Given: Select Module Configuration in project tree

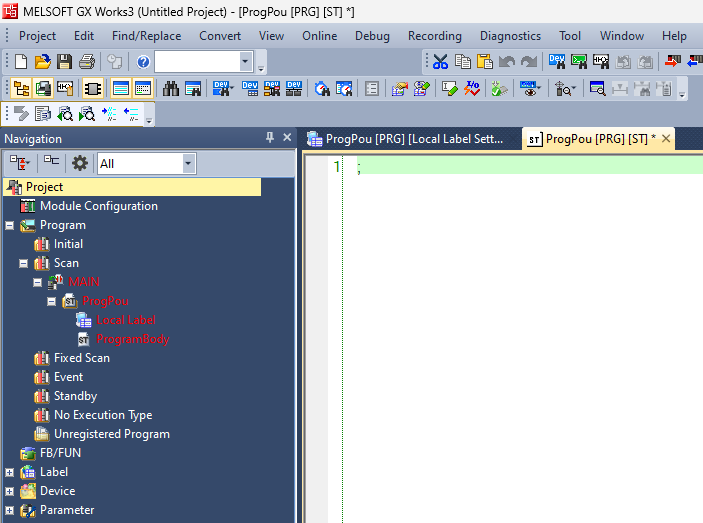Looking at the screenshot, I should pyautogui.click(x=99, y=206).
